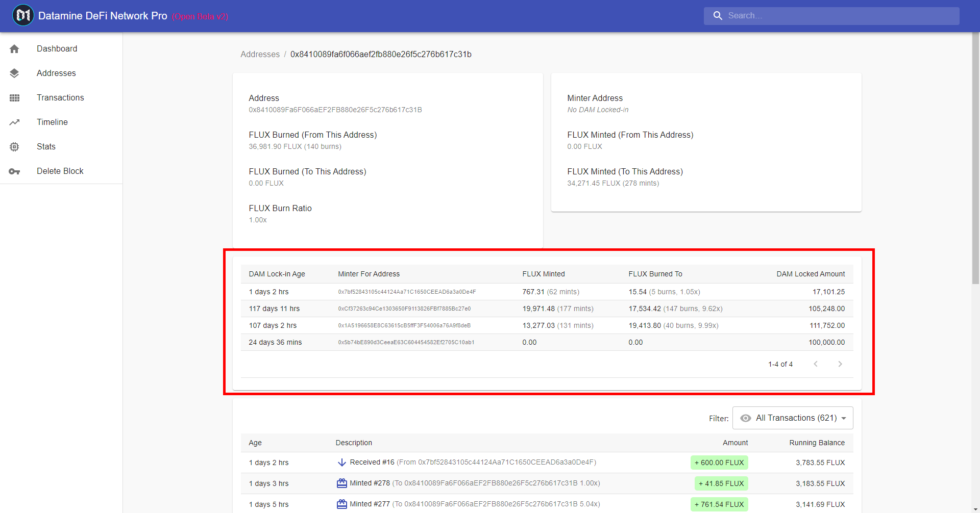Viewport: 980px width, 513px height.
Task: Click the vertical page scrollbar thumb
Action: 975,158
